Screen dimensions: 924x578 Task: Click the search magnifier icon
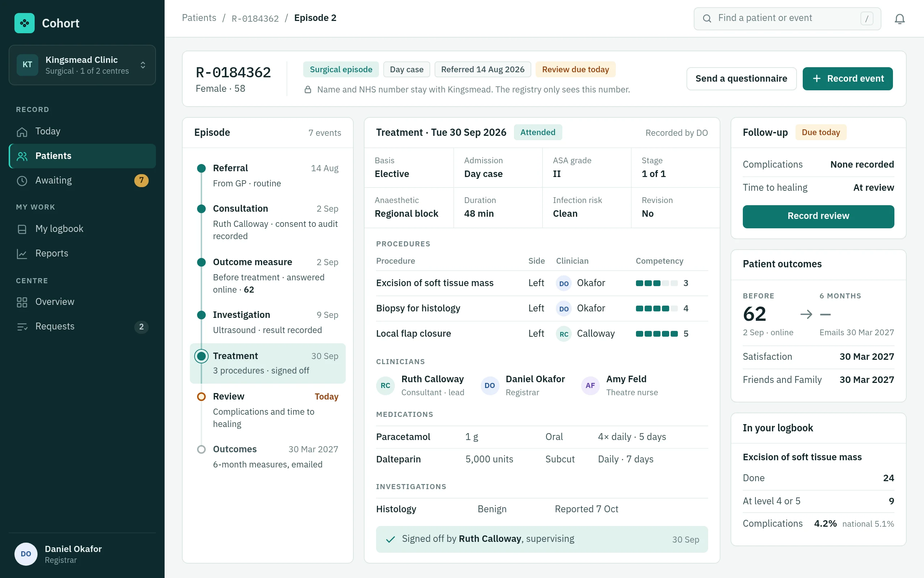point(707,18)
